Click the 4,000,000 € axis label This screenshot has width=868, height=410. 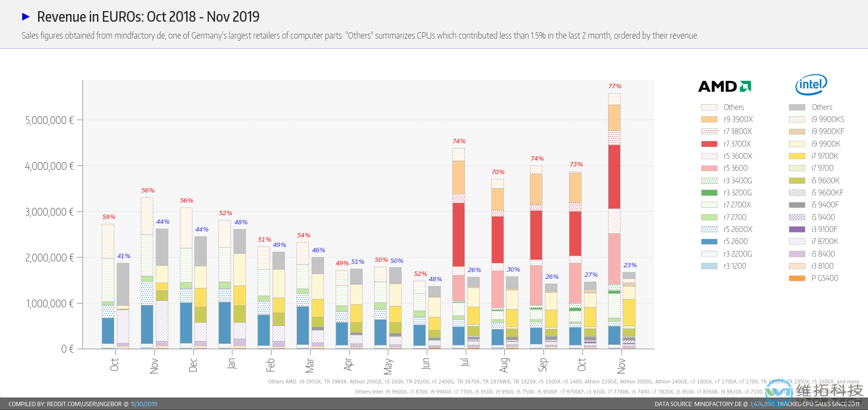point(49,166)
